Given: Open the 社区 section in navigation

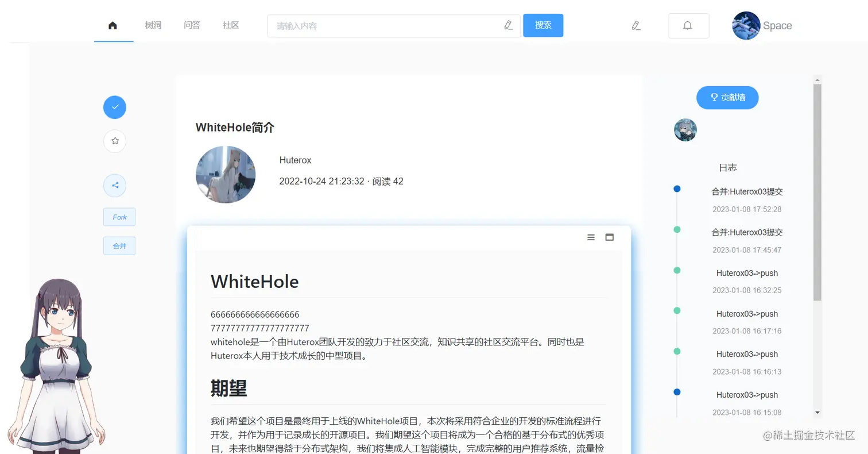Looking at the screenshot, I should click(x=230, y=25).
